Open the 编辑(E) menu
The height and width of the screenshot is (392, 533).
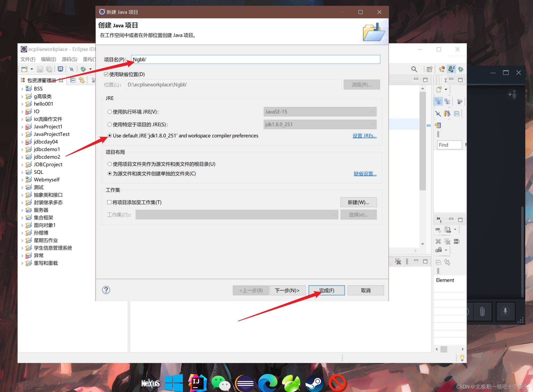tap(48, 59)
